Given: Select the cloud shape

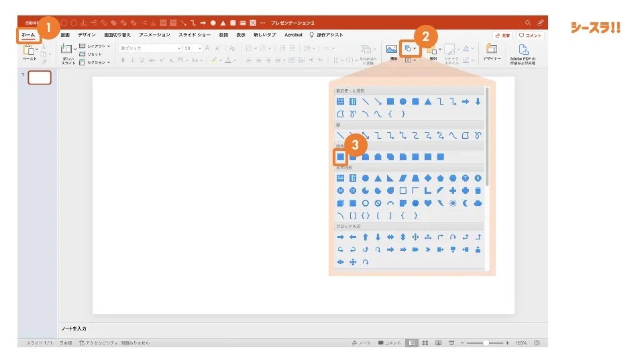Looking at the screenshot, I should point(478,203).
